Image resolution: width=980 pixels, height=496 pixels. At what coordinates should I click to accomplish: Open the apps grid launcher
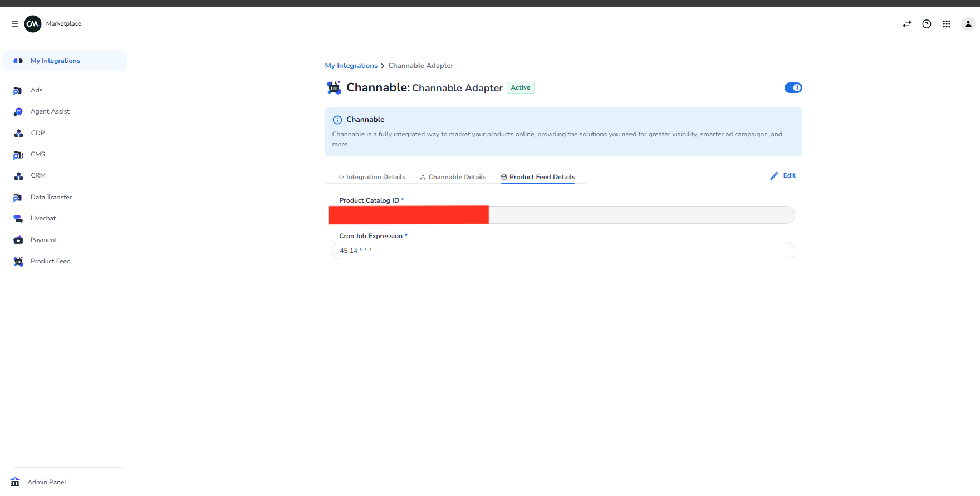947,24
